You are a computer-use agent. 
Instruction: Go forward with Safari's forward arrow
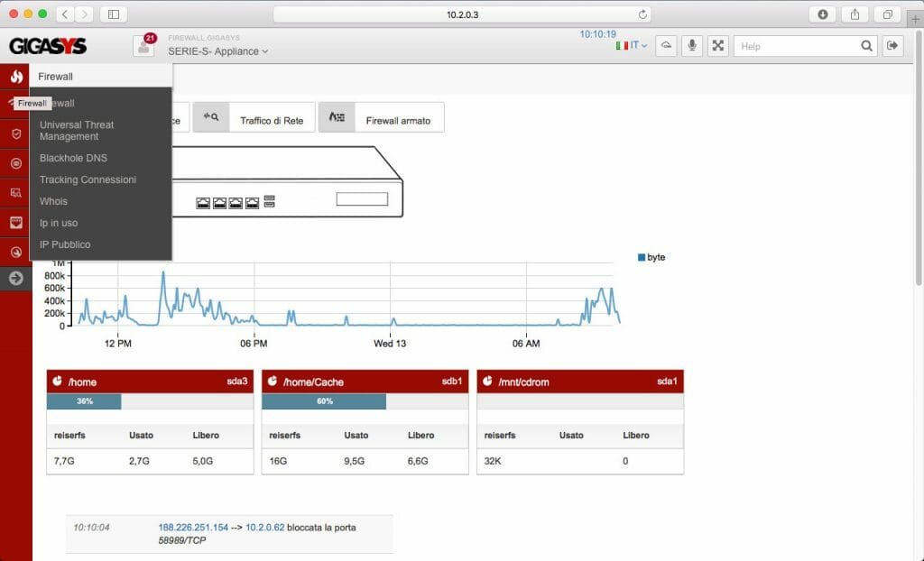(x=84, y=14)
